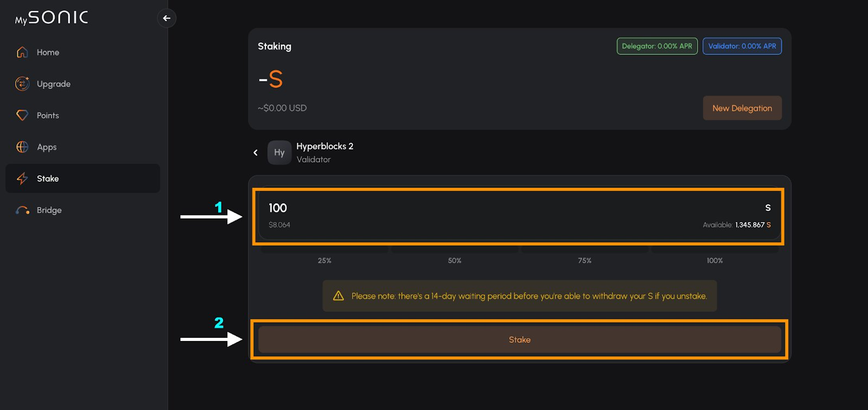Click the Apps globe icon

pyautogui.click(x=22, y=147)
